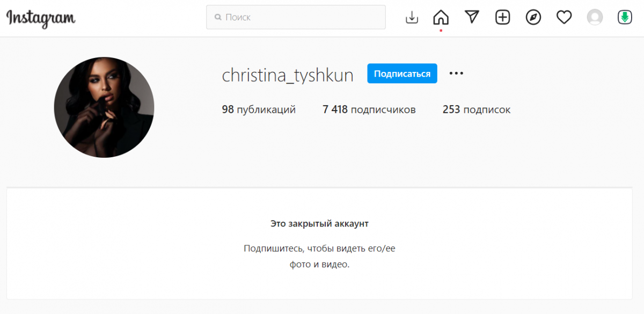Click the magnifier icon in search box
The image size is (644, 314).
(x=218, y=17)
